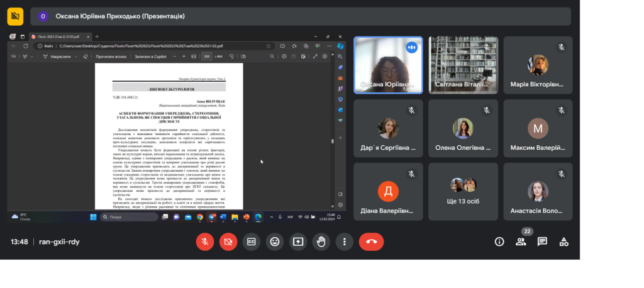Open the activities panel icon
Viewport: 644px width, 288px height.
click(x=564, y=241)
